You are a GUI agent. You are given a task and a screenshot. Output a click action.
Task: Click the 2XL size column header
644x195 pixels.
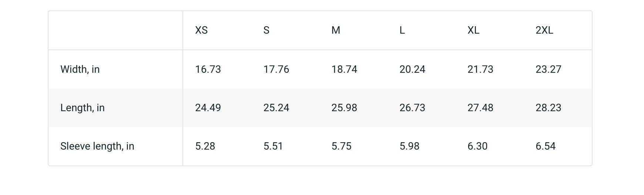point(544,30)
